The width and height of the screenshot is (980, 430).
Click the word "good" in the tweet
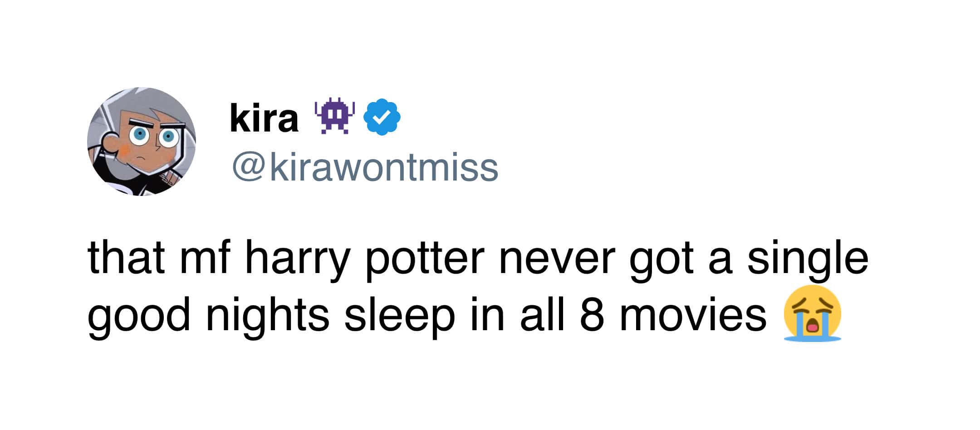[x=138, y=316]
